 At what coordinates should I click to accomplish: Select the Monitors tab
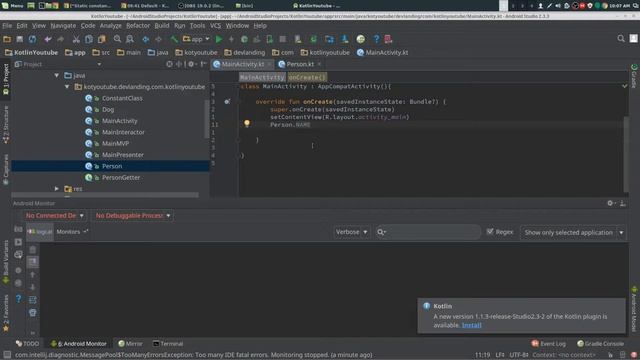(68, 231)
